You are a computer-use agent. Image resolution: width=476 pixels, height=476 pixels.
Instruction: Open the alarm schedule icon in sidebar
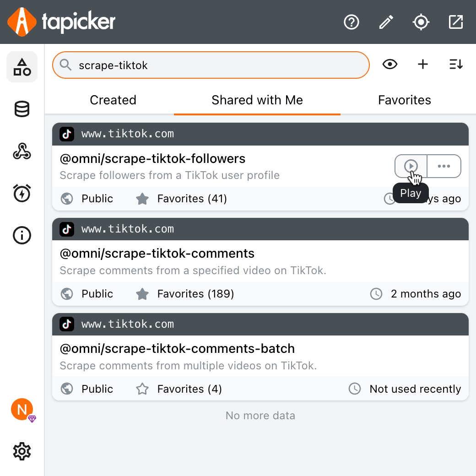coord(22,193)
